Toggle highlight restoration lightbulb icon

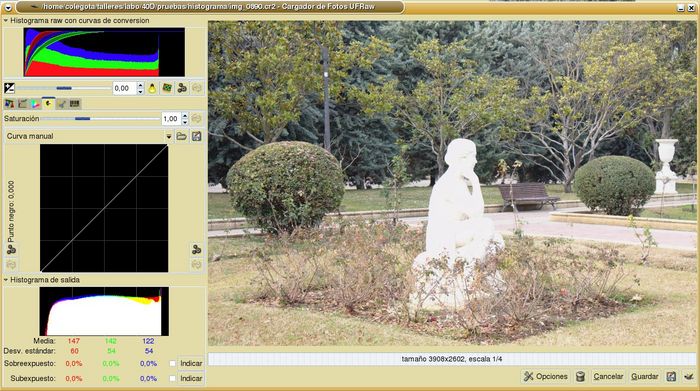(x=152, y=88)
